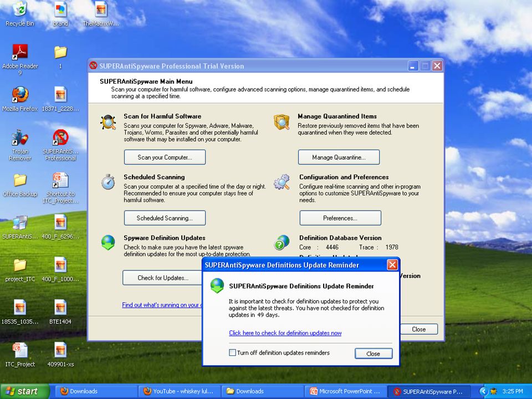532x399 pixels.
Task: Open Manage Quarantine button
Action: (339, 157)
